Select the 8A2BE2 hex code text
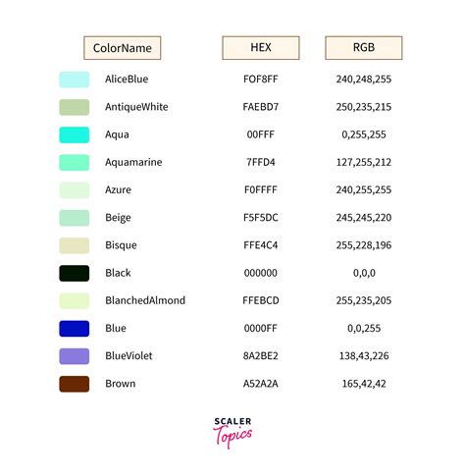465x476 pixels. pyautogui.click(x=261, y=356)
